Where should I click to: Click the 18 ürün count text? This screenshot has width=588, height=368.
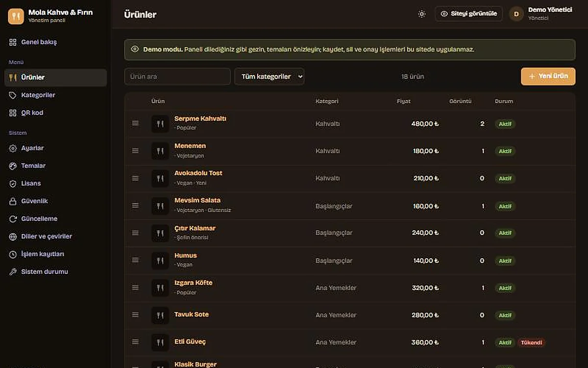click(x=413, y=77)
